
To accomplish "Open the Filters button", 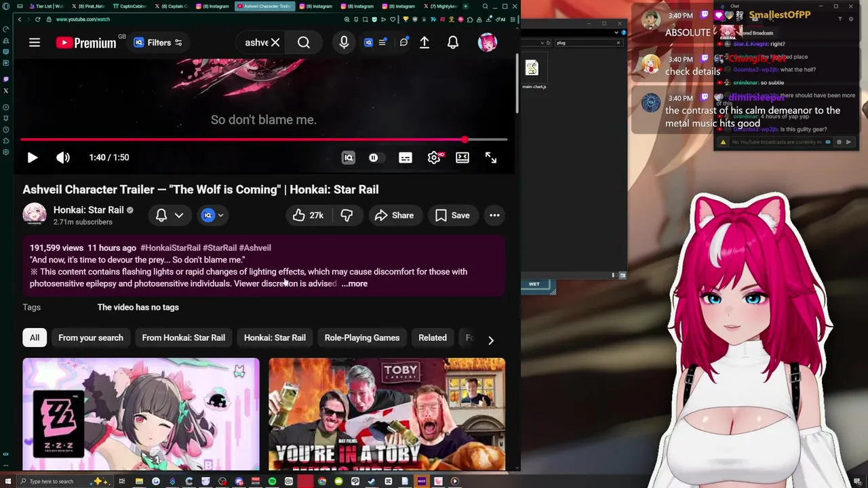I will click(x=157, y=43).
